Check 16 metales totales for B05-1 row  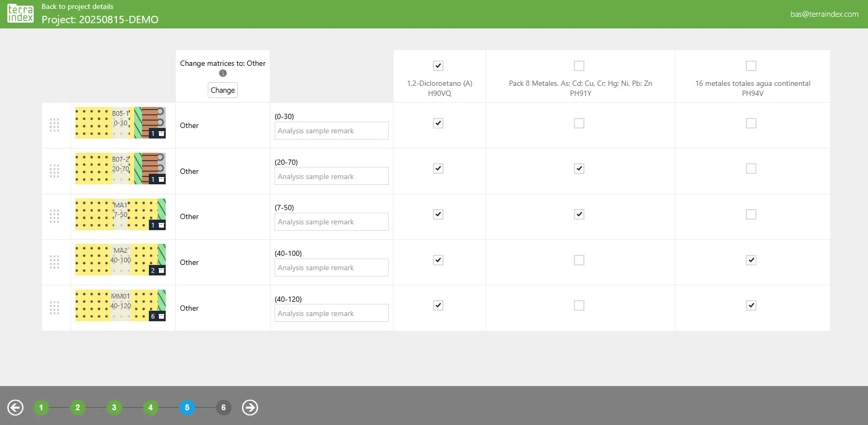pos(751,123)
